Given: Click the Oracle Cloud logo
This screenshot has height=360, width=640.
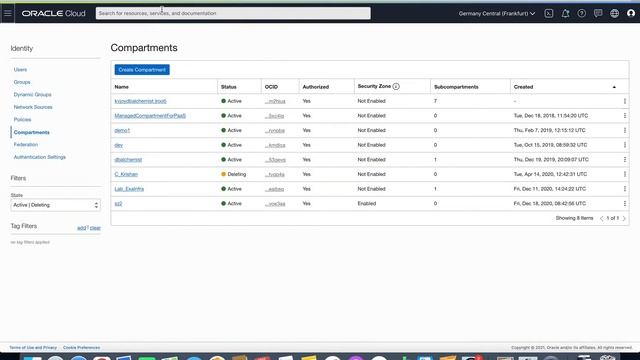Looking at the screenshot, I should pyautogui.click(x=53, y=13).
